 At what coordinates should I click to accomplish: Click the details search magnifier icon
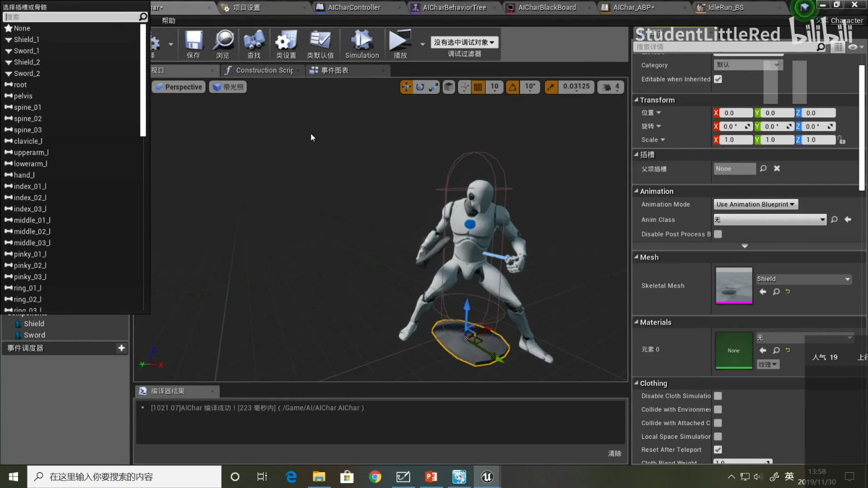(x=821, y=47)
